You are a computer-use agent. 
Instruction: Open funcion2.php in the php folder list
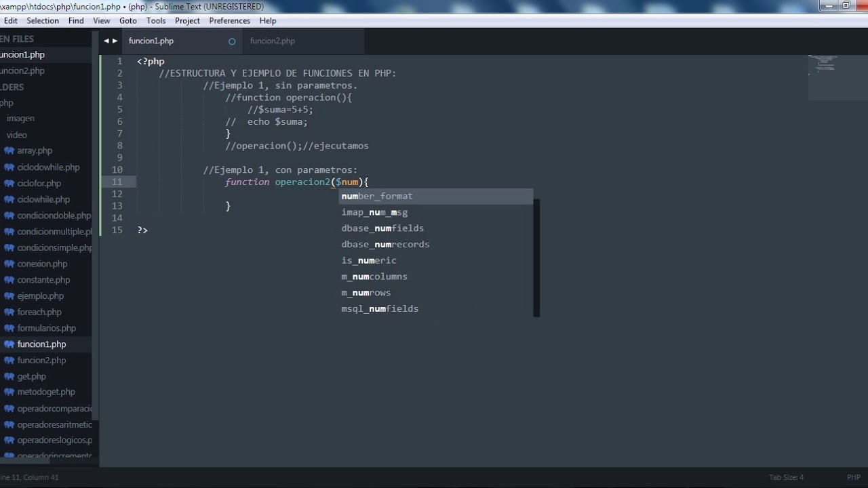41,360
